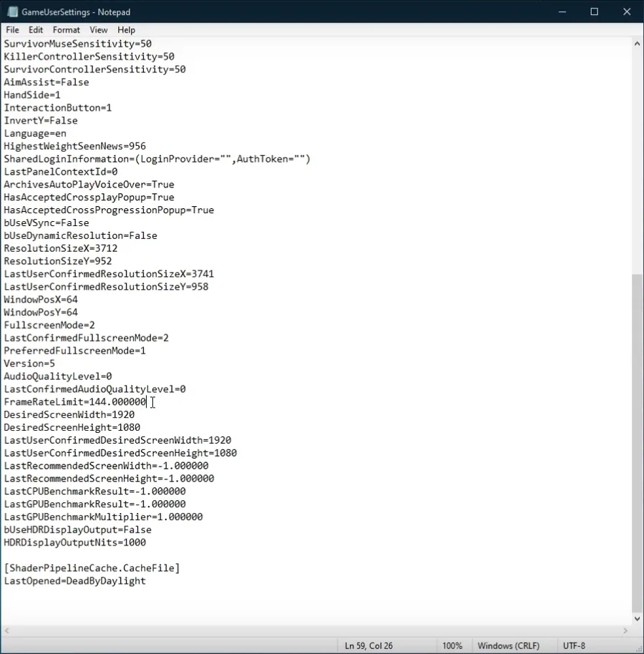This screenshot has width=644, height=654.
Task: Click the HandSide=1 line
Action: [x=32, y=95]
